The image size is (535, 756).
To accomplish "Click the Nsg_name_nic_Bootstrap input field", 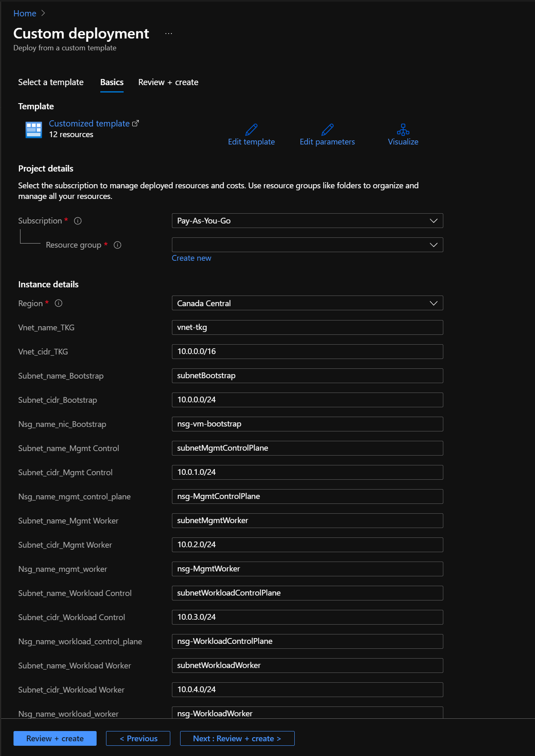I will [x=307, y=424].
